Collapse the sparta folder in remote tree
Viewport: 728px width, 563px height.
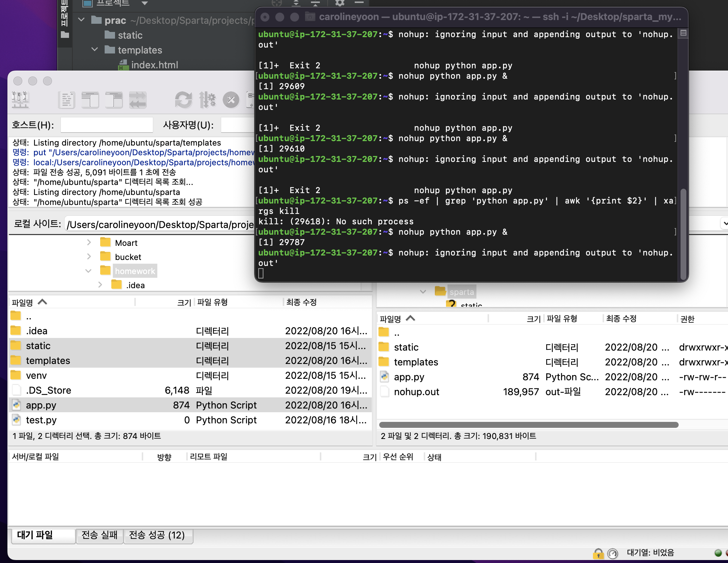click(x=423, y=292)
